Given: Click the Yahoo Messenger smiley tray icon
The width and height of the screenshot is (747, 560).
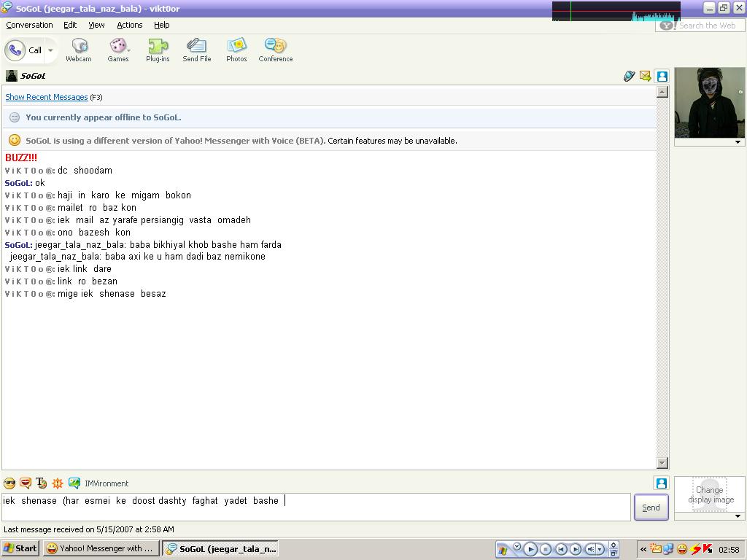Looking at the screenshot, I should [682, 548].
